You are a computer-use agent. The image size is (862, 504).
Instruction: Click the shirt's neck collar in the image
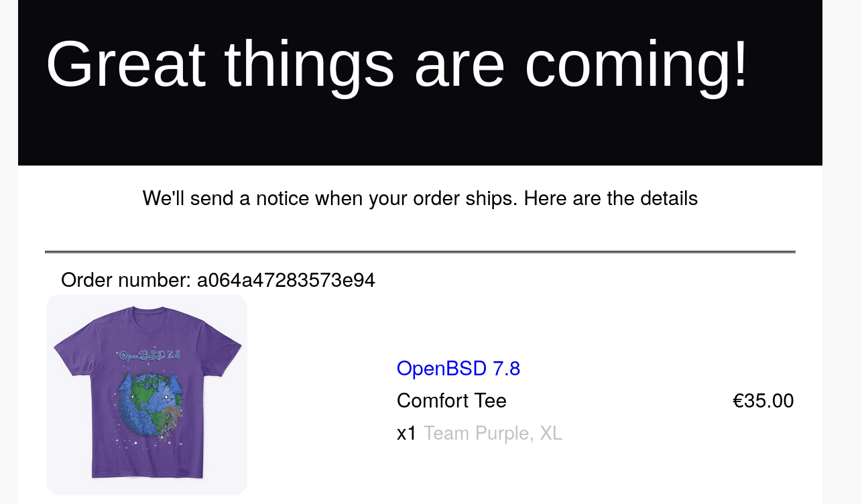click(x=148, y=312)
